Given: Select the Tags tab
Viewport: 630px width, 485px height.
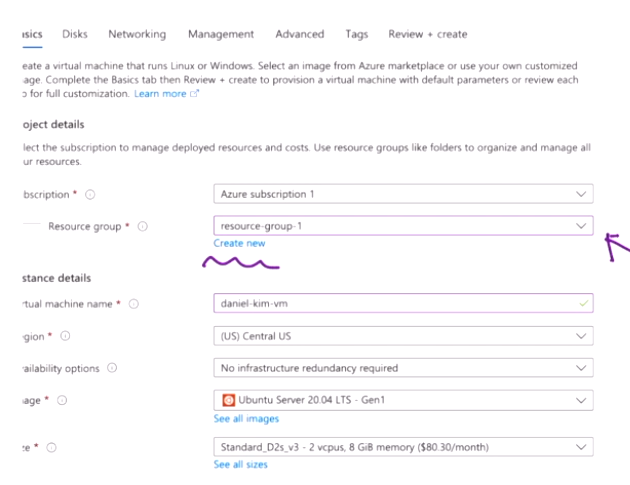Looking at the screenshot, I should (x=357, y=34).
